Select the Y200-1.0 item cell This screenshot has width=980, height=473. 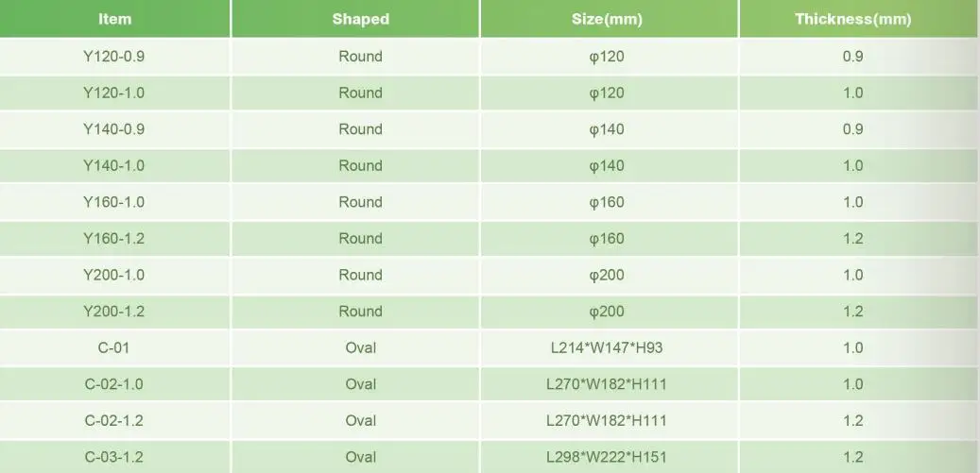click(x=115, y=275)
